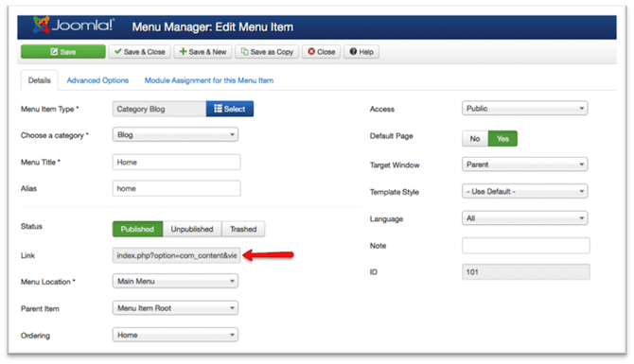Viewport: 634px width, 364px height.
Task: Expand the Choose a category dropdown
Action: (x=175, y=134)
